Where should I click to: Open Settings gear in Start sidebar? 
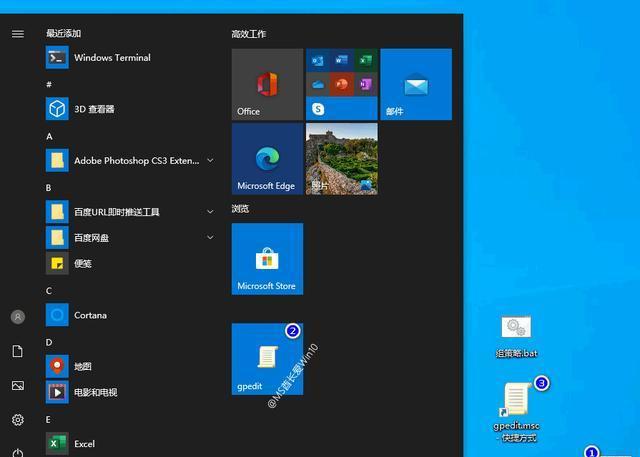18,419
